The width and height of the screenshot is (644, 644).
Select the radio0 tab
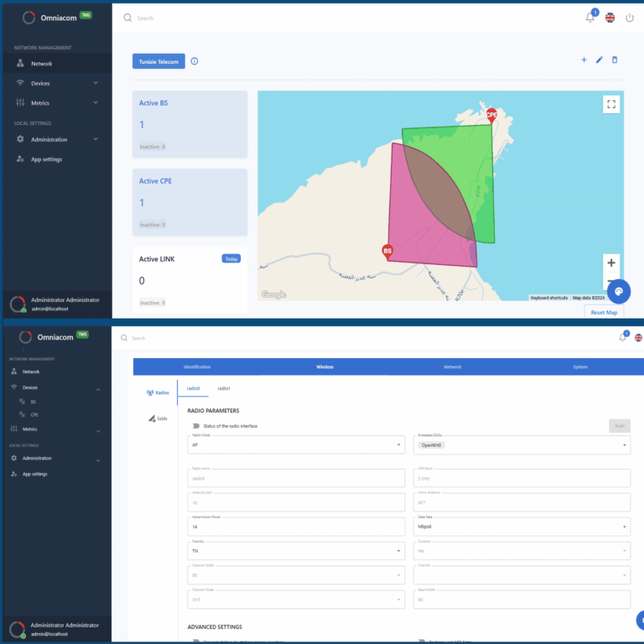[x=193, y=388]
